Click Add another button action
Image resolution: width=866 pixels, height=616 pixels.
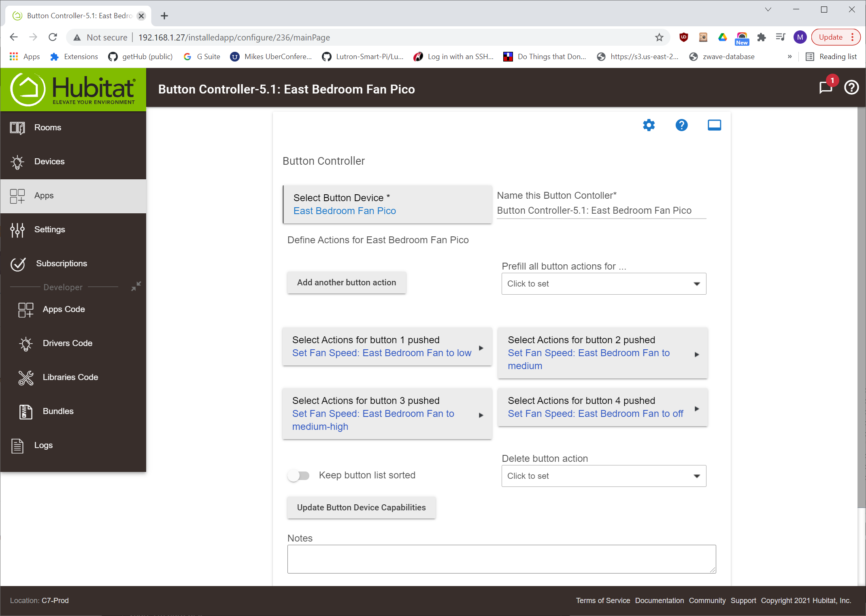click(x=347, y=283)
